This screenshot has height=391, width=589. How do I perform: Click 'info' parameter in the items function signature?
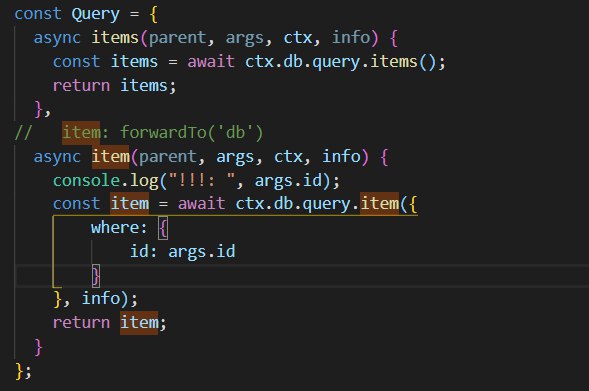coord(351,38)
